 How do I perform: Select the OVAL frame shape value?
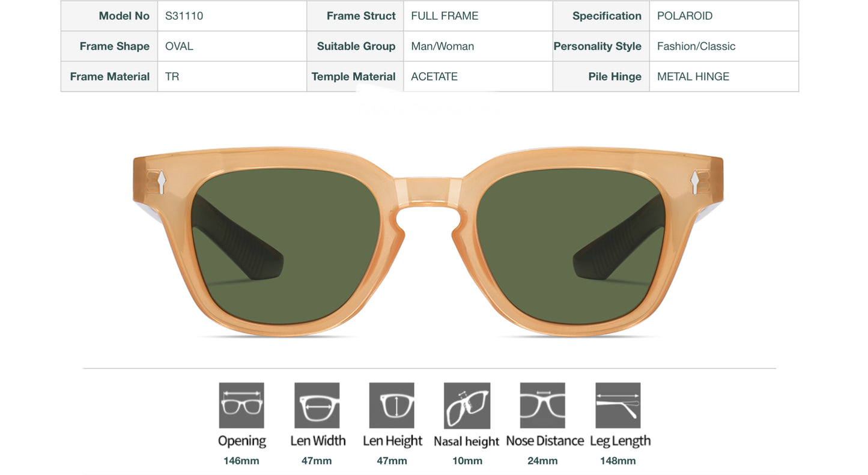click(x=178, y=46)
